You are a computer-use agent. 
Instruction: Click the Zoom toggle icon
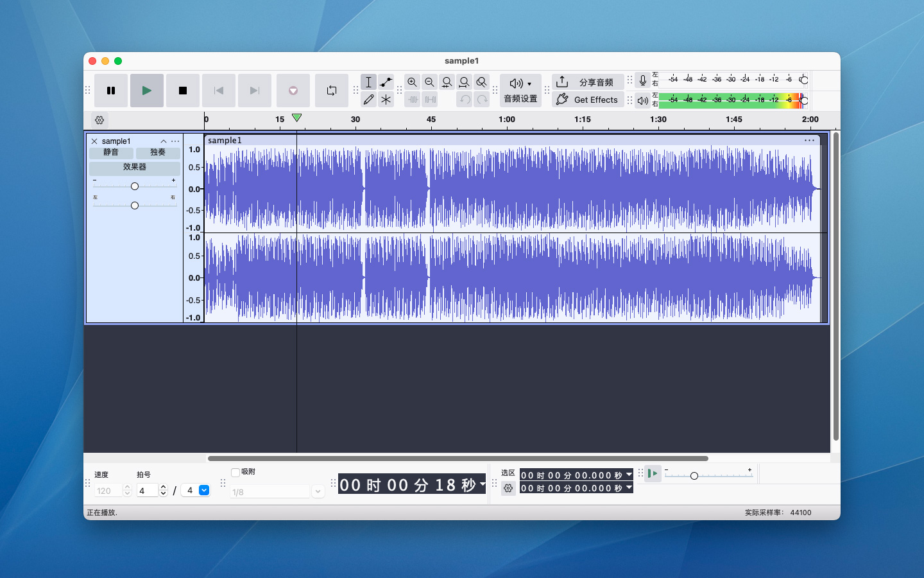coord(481,82)
